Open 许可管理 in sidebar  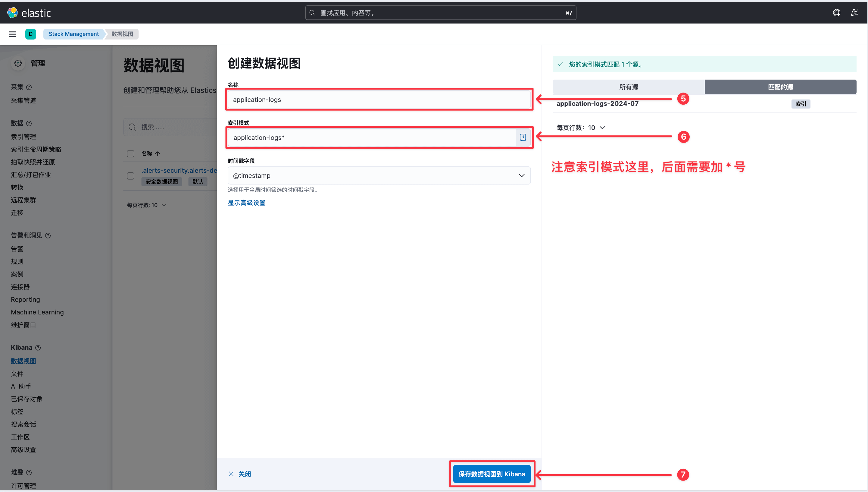point(23,486)
